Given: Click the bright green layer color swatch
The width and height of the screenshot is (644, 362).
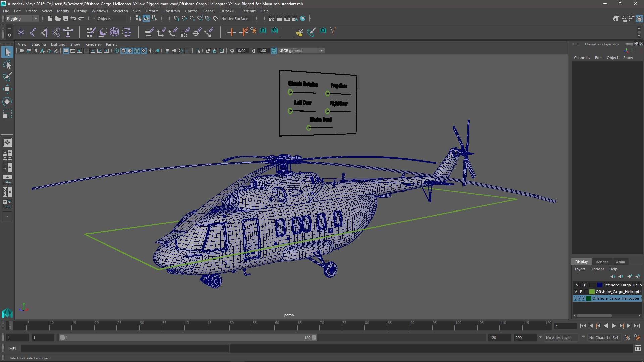Looking at the screenshot, I should coord(592,292).
